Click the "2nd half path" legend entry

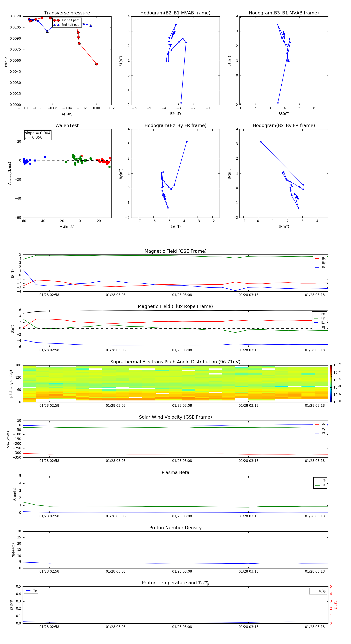[67, 25]
